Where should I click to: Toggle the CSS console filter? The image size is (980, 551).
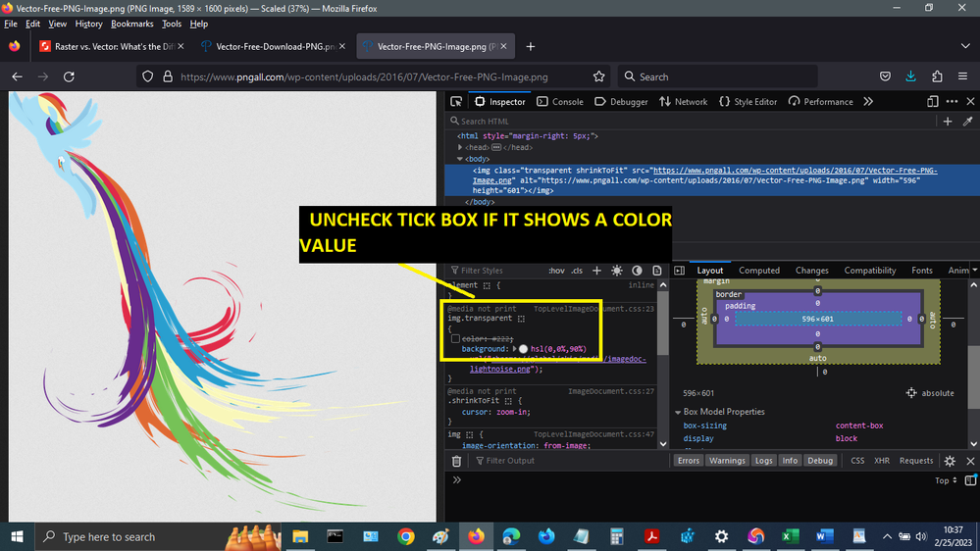(857, 461)
